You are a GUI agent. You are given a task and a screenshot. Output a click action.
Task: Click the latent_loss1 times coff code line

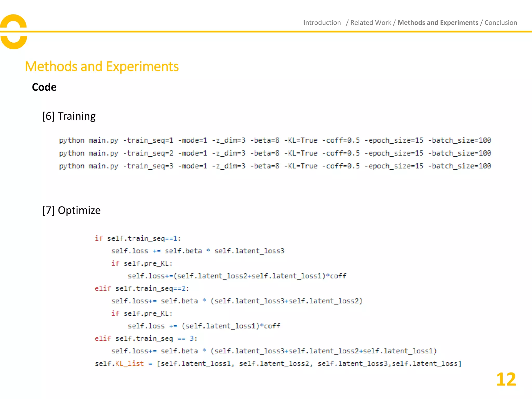pos(204,326)
